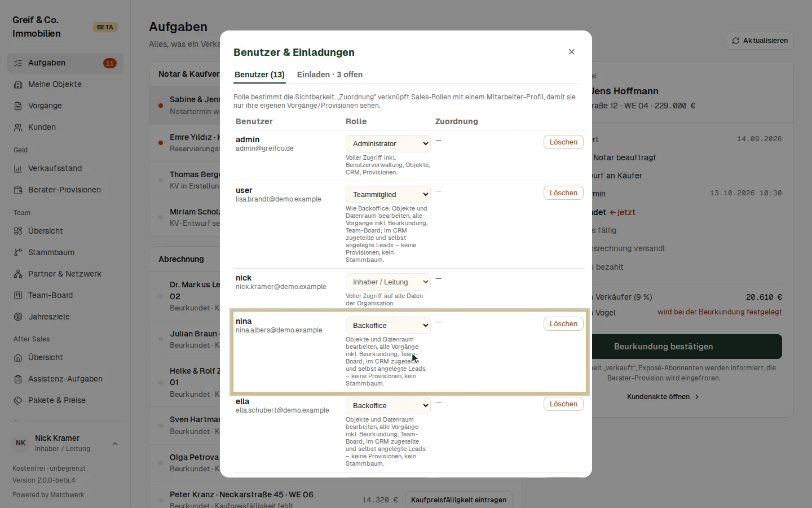The height and width of the screenshot is (508, 812).
Task: Click the Verkaufsstand chart icon
Action: (x=18, y=169)
